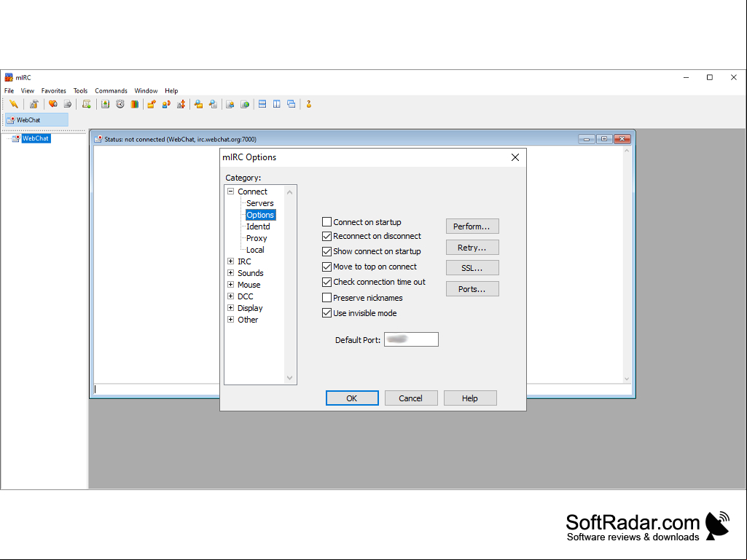
Task: Expand the Sounds category
Action: pos(230,273)
